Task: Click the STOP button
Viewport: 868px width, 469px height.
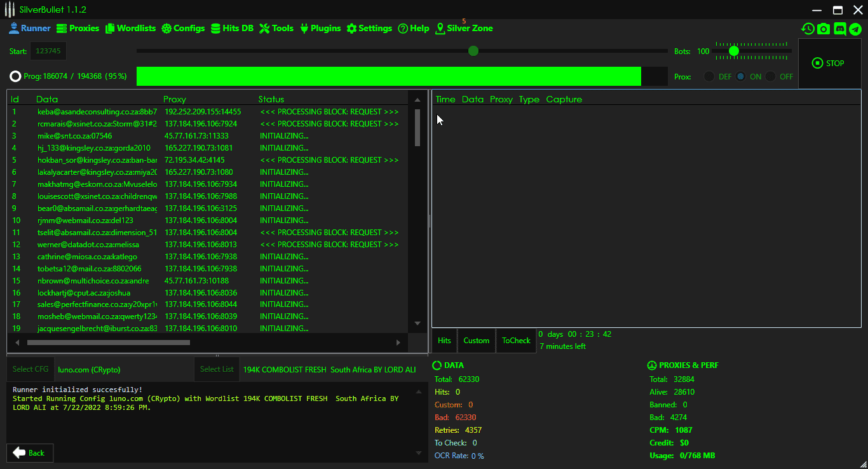Action: (x=828, y=64)
